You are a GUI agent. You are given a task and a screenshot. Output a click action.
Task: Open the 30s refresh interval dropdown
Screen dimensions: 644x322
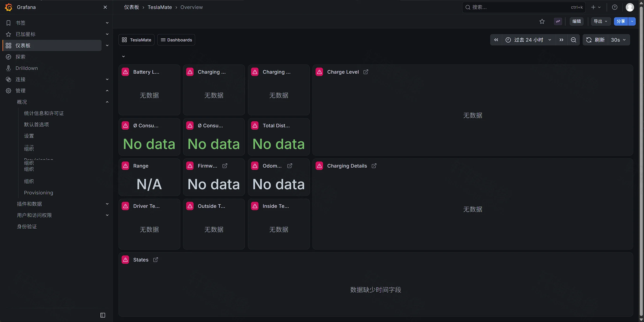[619, 40]
